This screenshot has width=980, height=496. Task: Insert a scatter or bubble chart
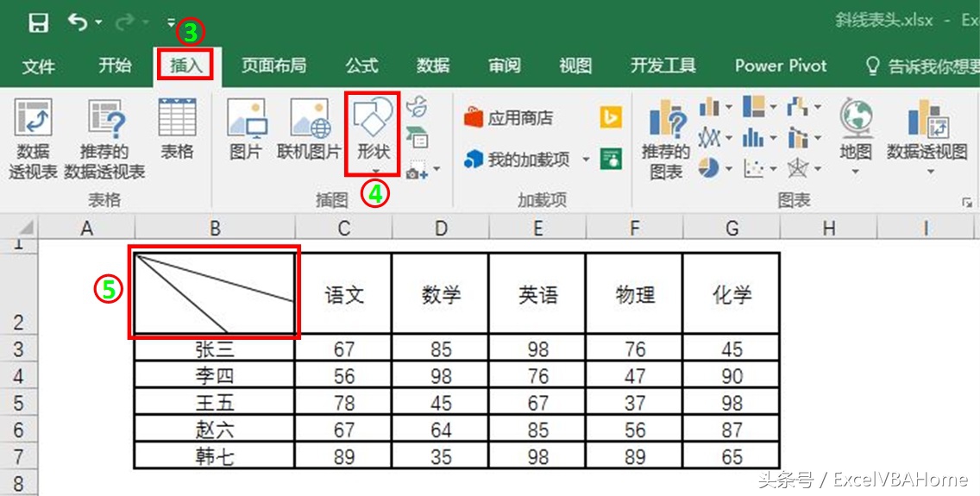click(754, 167)
